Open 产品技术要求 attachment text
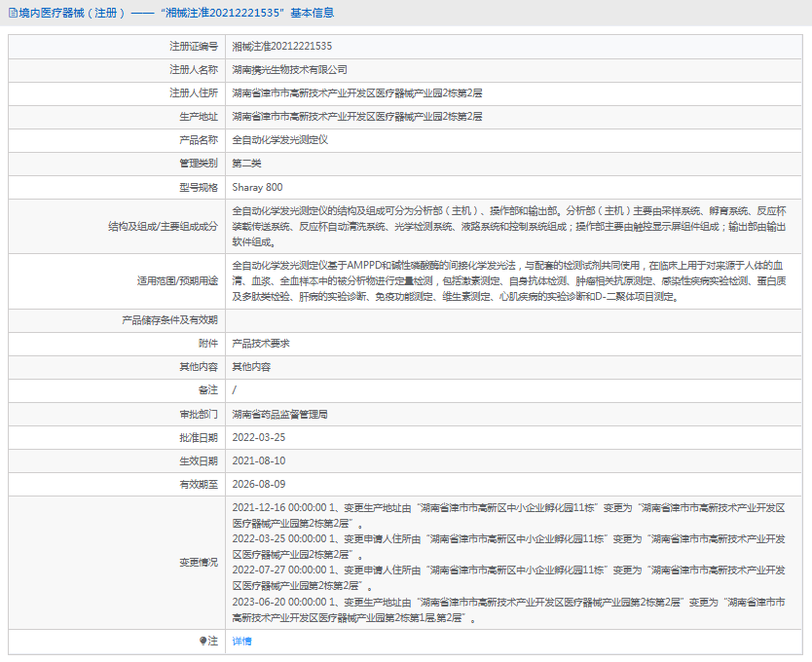 coord(261,344)
